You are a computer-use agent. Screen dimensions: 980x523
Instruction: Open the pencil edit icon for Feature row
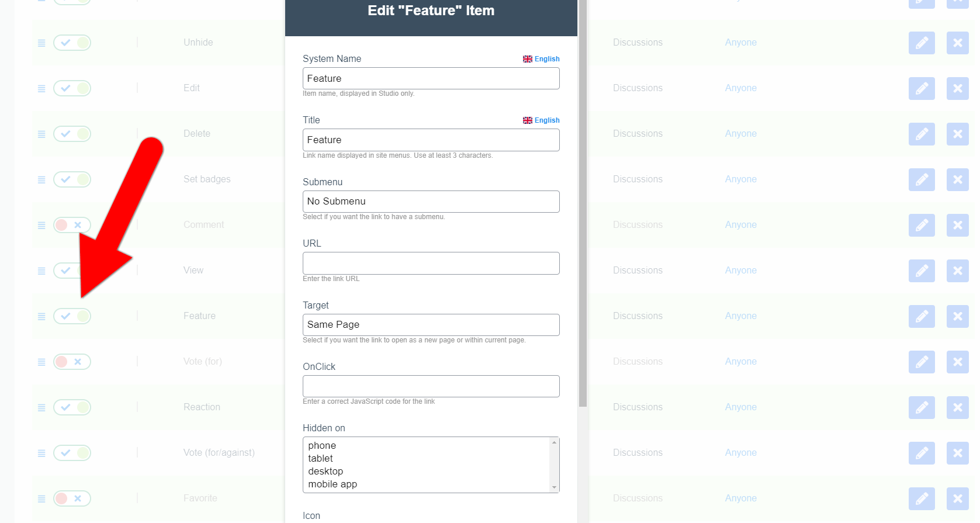tap(921, 316)
